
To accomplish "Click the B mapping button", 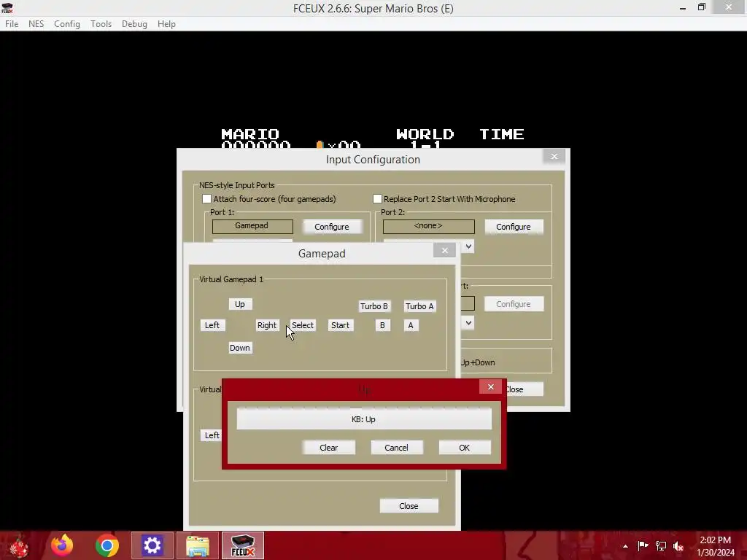I will point(382,325).
